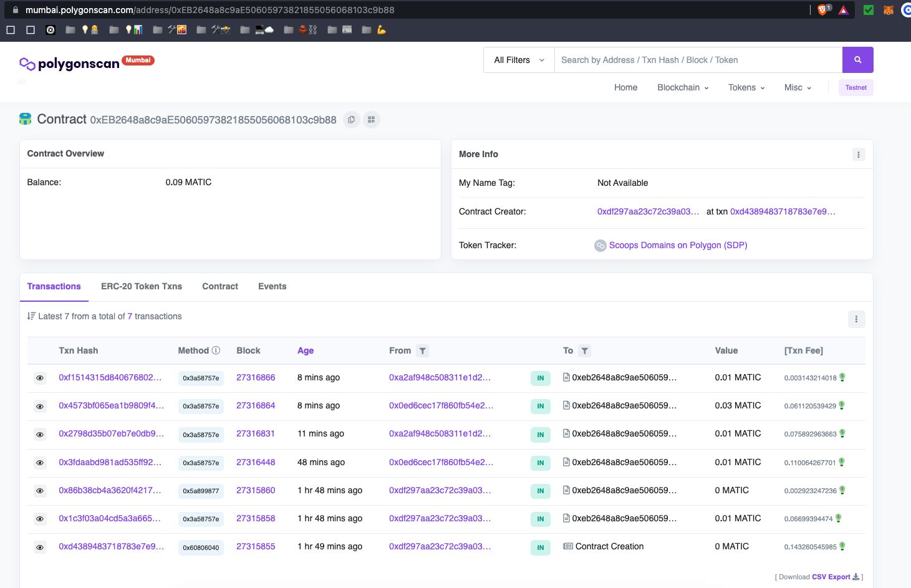Click balance value 0.09 MATIC
Viewport: 911px width, 588px height.
tap(188, 182)
